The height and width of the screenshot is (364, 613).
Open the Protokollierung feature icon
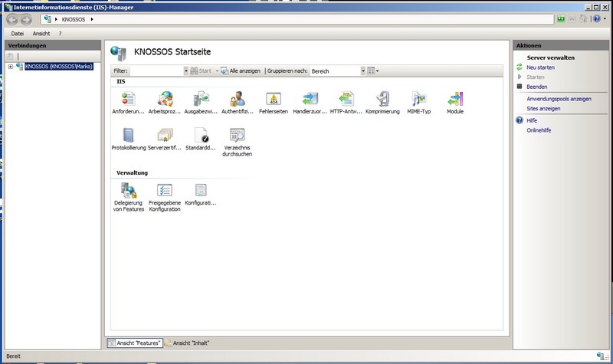[128, 135]
